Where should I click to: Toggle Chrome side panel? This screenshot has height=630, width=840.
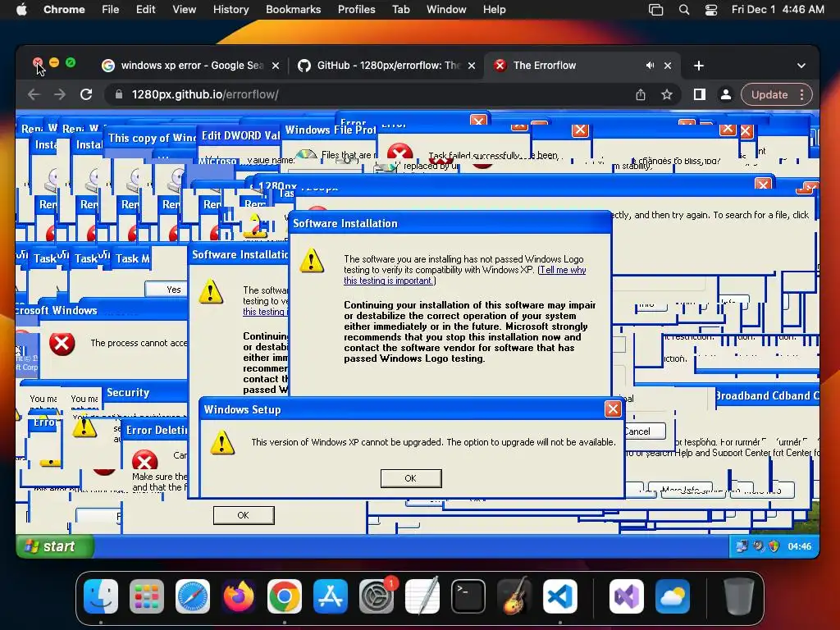click(699, 95)
